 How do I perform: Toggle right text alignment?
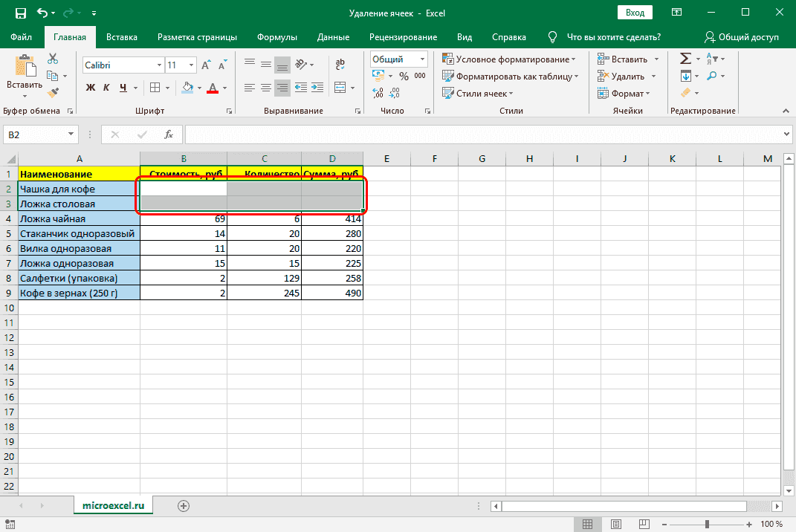[x=282, y=88]
